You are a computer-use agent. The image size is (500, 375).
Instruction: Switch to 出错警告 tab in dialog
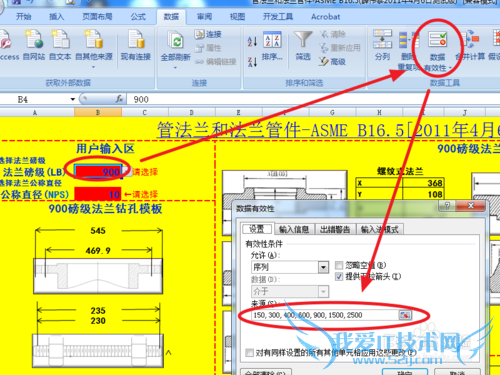coord(335,229)
